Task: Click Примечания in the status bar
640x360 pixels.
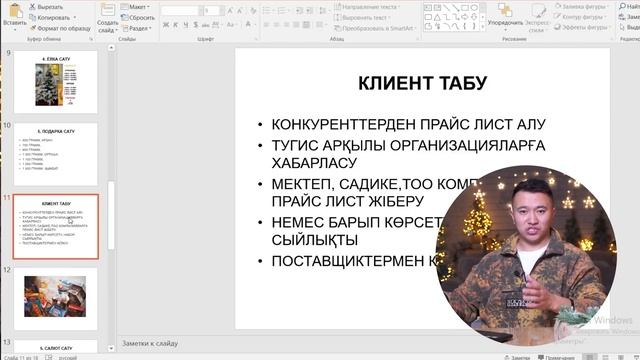Action: tap(556, 358)
